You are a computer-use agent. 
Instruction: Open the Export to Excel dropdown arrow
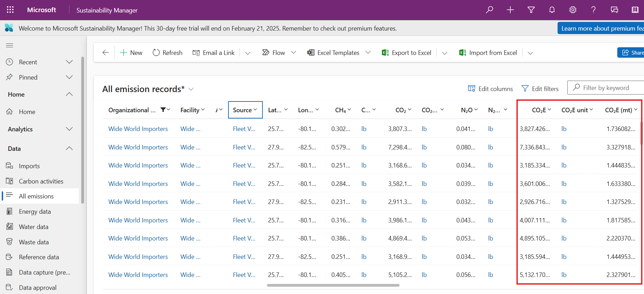coord(444,53)
